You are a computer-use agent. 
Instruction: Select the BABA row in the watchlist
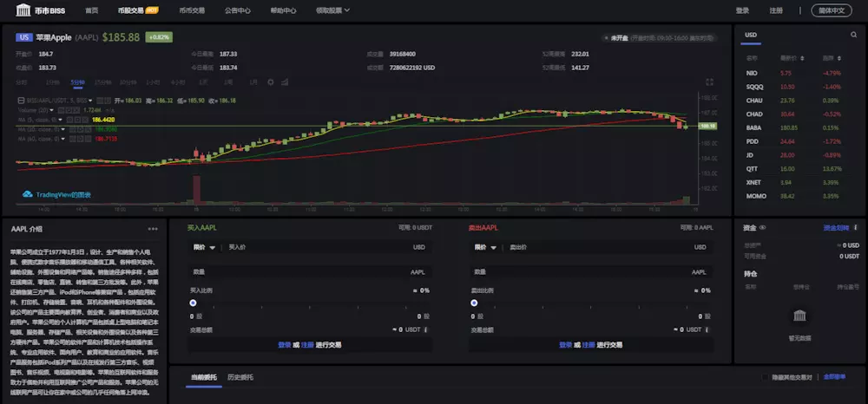pyautogui.click(x=800, y=127)
